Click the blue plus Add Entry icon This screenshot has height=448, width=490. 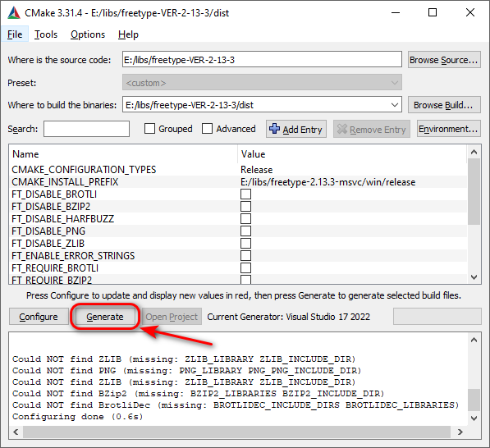pyautogui.click(x=274, y=129)
